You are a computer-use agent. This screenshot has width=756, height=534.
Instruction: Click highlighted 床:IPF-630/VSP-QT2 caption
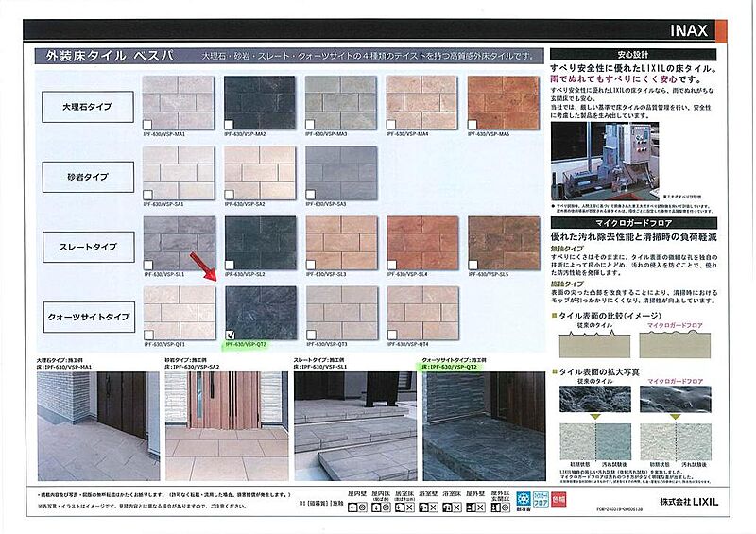[x=450, y=367]
